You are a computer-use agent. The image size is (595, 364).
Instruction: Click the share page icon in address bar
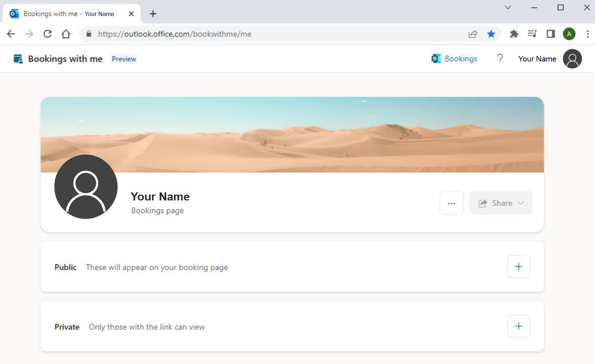click(x=473, y=34)
